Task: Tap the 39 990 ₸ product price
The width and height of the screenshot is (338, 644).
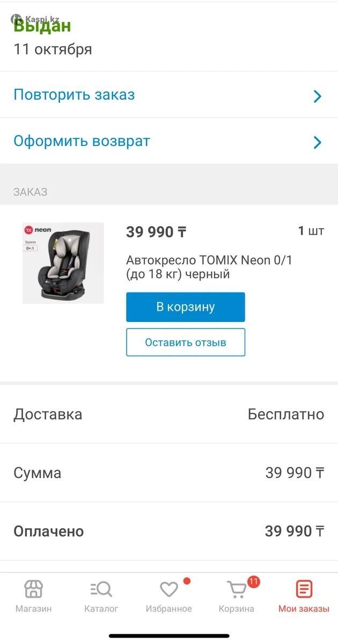Action: (x=156, y=232)
